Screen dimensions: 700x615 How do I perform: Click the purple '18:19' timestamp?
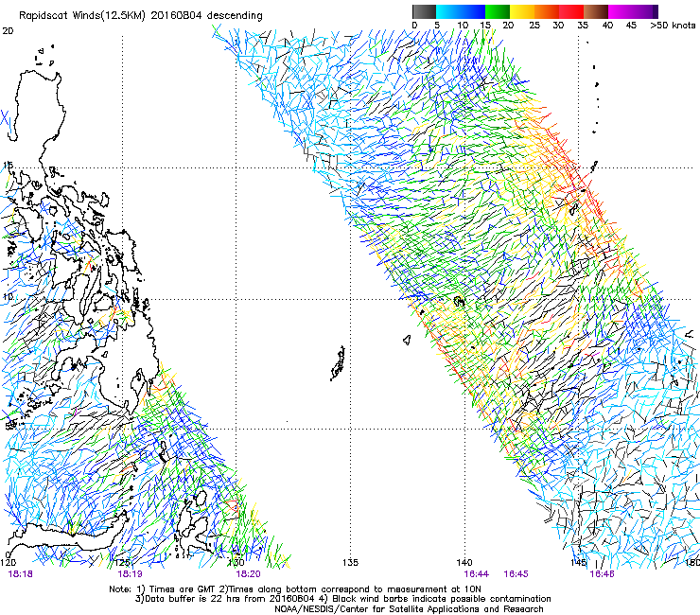(130, 574)
